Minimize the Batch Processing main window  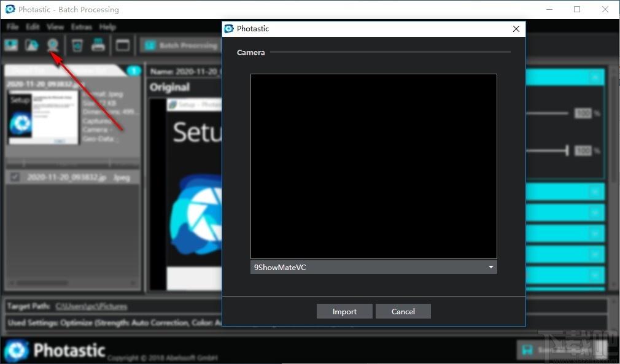coord(549,9)
